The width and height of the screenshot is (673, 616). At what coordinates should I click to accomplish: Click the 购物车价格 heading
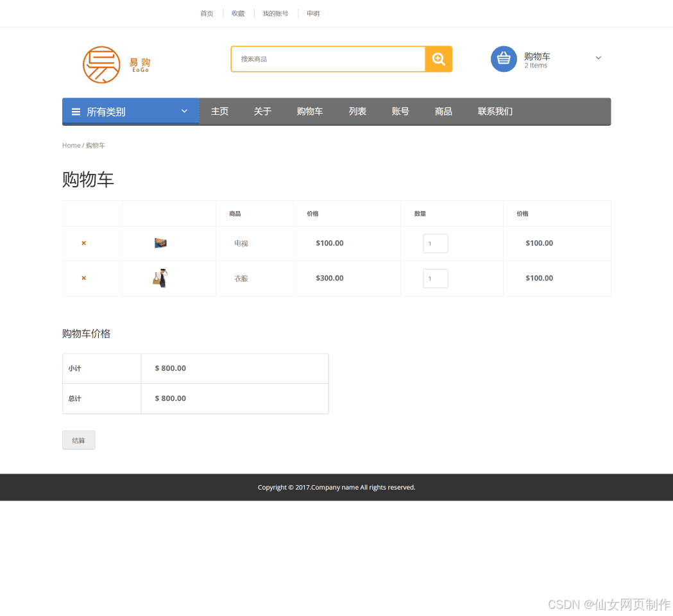click(86, 334)
